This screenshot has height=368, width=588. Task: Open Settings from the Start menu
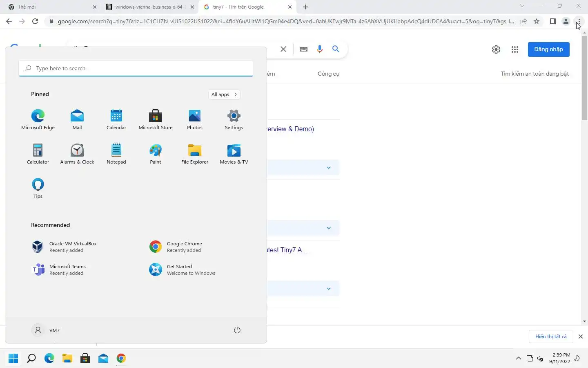click(x=234, y=119)
